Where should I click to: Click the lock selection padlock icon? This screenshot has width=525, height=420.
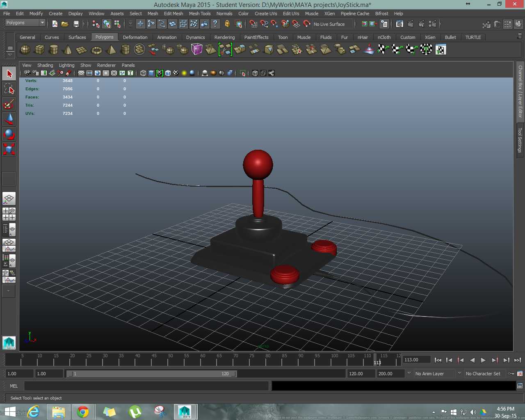[227, 24]
